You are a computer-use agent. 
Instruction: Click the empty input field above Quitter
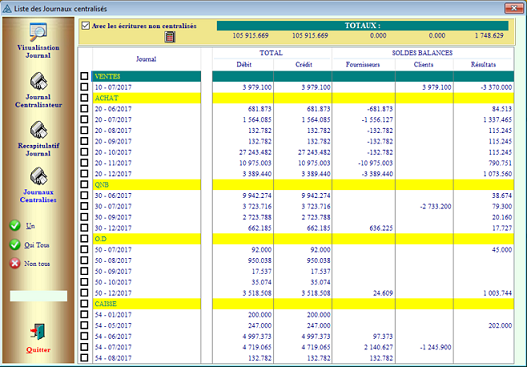point(38,296)
